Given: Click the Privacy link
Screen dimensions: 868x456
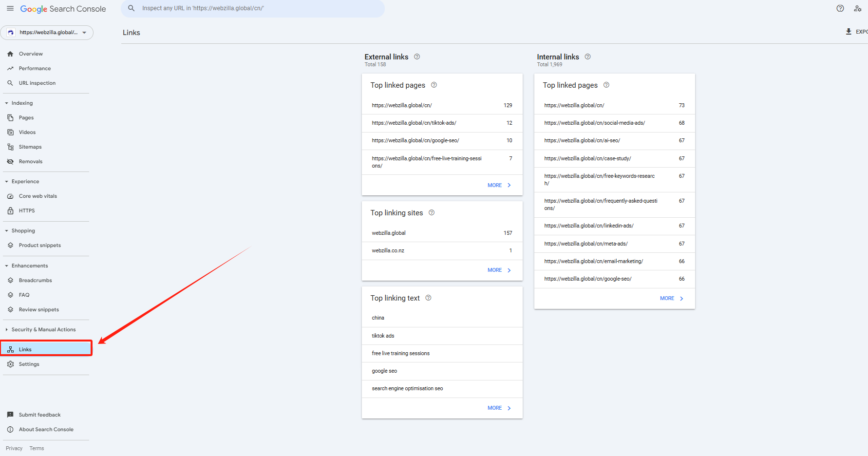Looking at the screenshot, I should tap(14, 448).
